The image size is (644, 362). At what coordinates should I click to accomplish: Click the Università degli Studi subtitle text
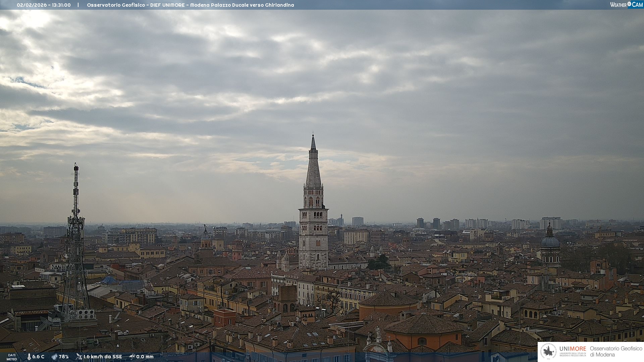coord(573,354)
